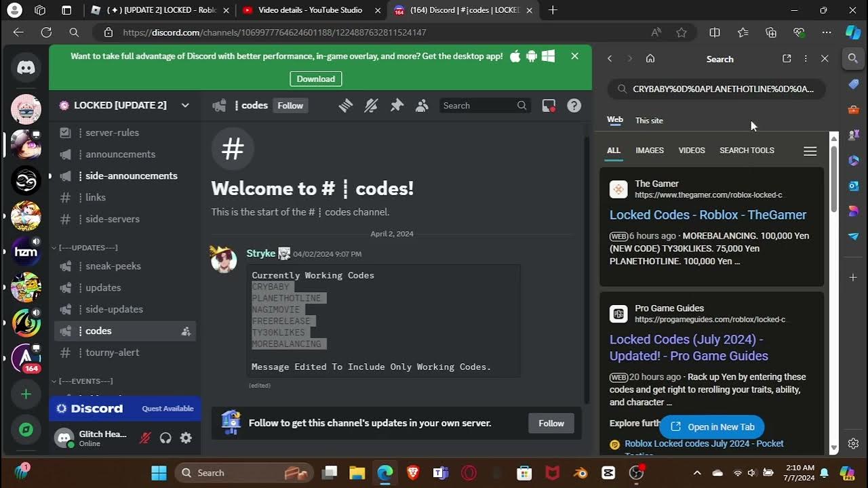Close the sidebar Search pane
This screenshot has width=868, height=488.
click(x=825, y=59)
